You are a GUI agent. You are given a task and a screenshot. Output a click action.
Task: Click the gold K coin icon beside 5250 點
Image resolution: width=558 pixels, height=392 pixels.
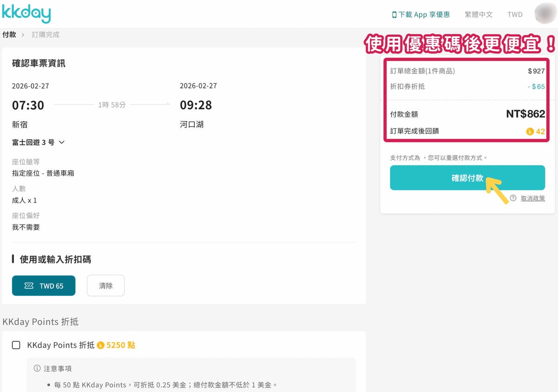coord(100,345)
